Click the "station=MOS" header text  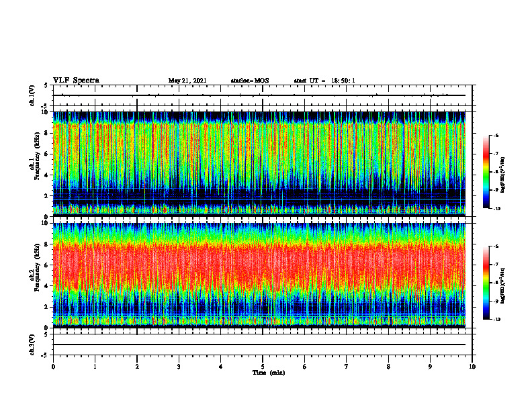250,81
